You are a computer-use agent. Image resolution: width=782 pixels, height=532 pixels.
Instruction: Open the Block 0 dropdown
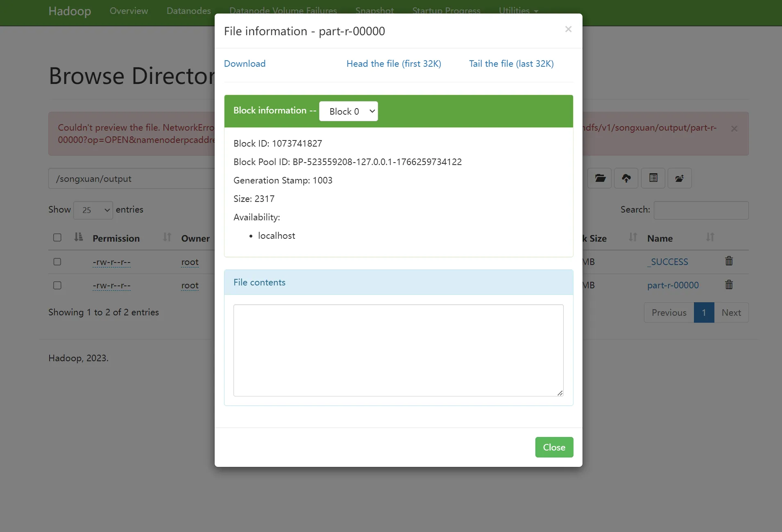click(348, 111)
